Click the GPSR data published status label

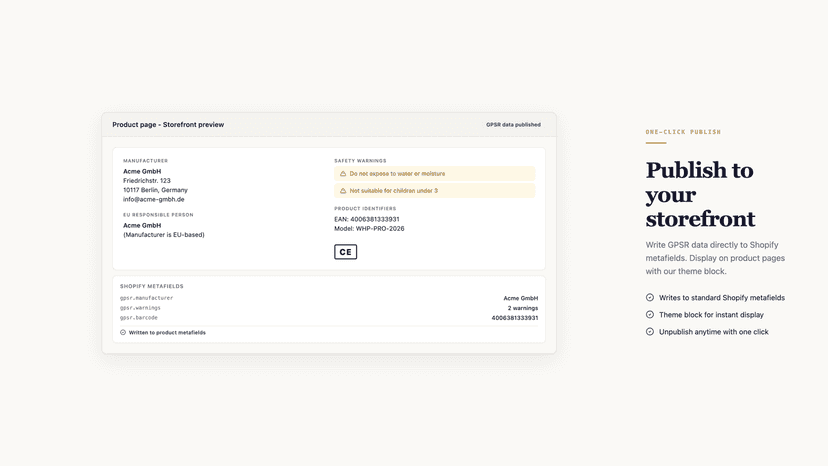coord(513,125)
